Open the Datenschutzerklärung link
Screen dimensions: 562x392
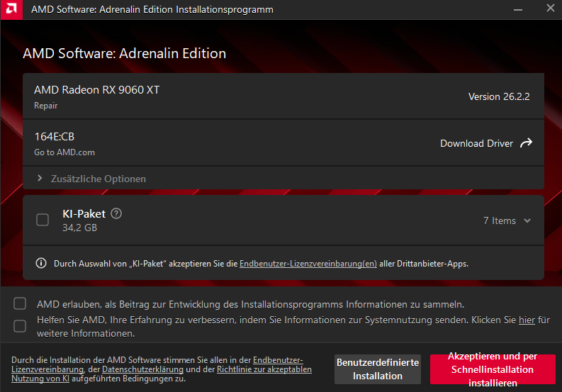click(142, 369)
